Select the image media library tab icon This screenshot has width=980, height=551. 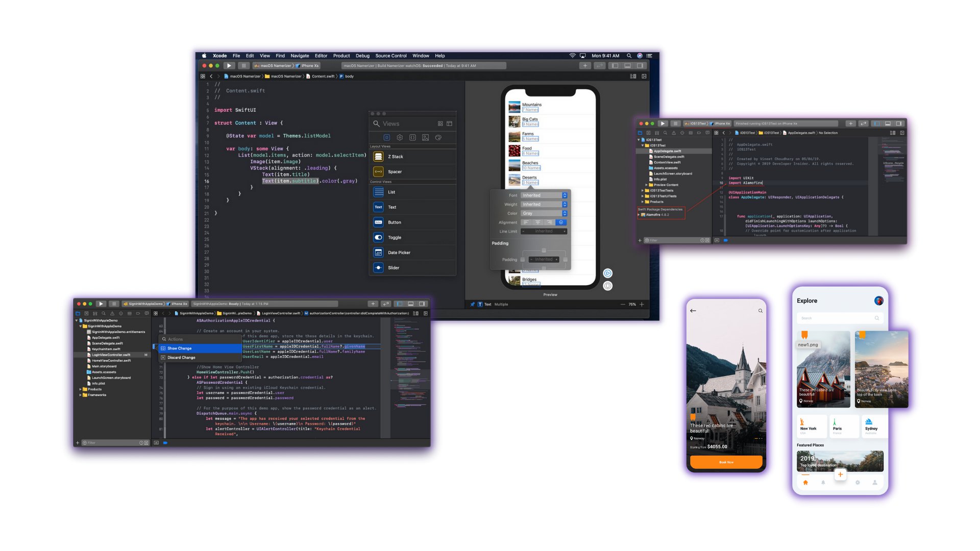[425, 138]
